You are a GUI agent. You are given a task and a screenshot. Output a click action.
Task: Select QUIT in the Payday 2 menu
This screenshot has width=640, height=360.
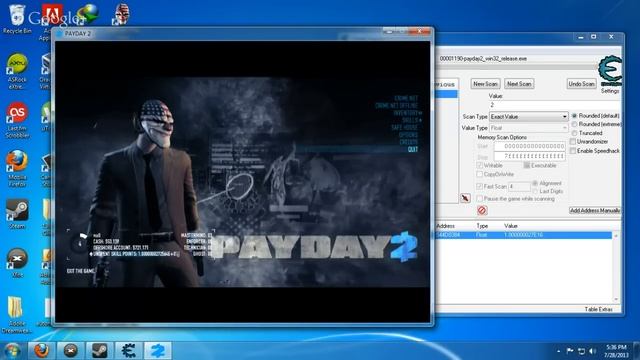click(413, 149)
